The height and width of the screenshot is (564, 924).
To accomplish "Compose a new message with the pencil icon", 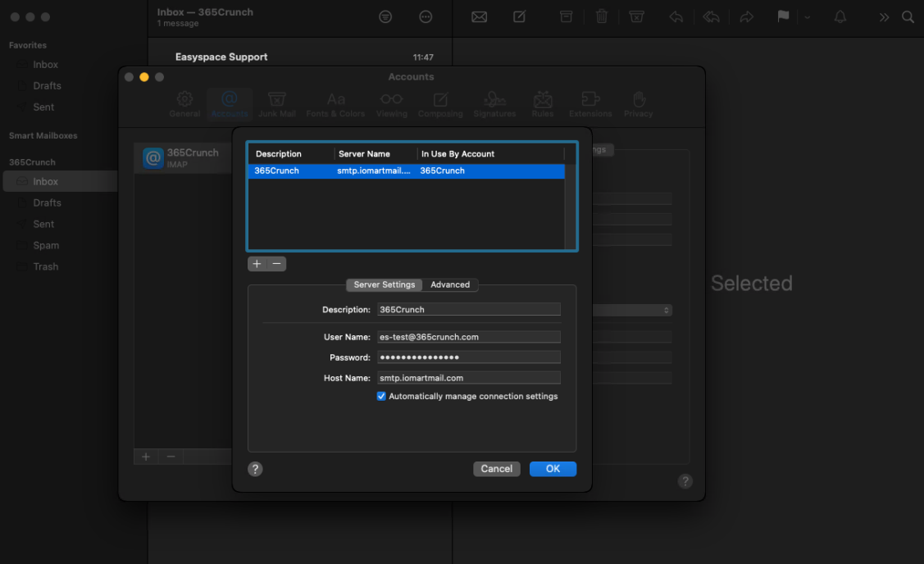I will click(519, 16).
